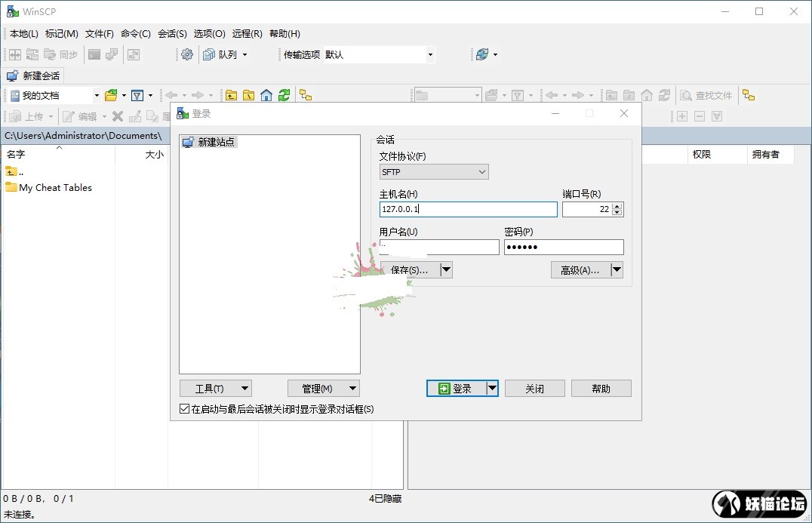Viewport: 812px width, 523px height.
Task: Open the transfer options default dropdown
Action: pyautogui.click(x=430, y=54)
